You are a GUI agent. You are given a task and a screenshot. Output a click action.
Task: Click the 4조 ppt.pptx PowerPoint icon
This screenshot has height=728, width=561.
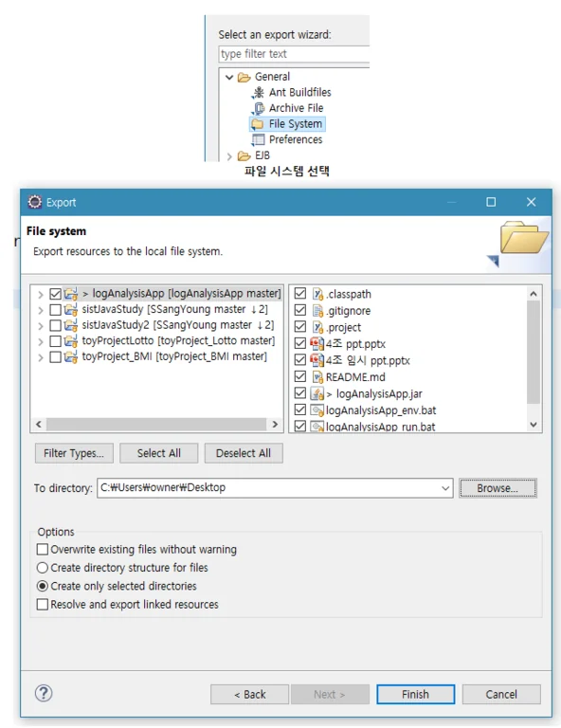[317, 343]
